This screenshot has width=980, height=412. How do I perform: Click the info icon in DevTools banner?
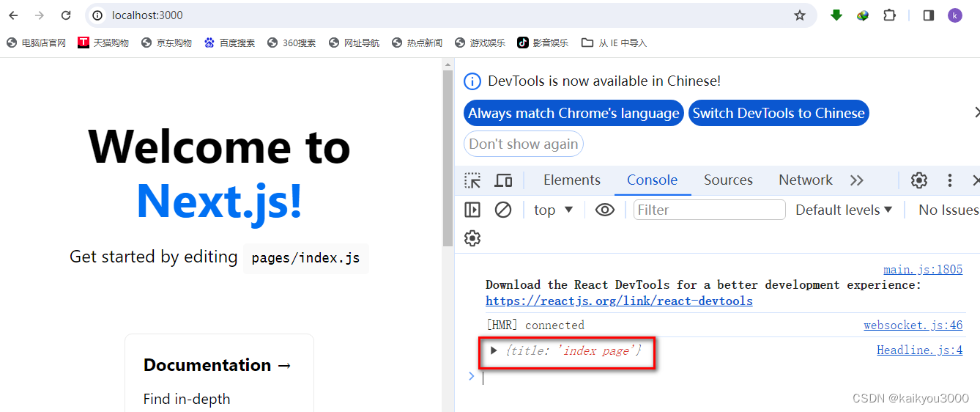coord(473,81)
